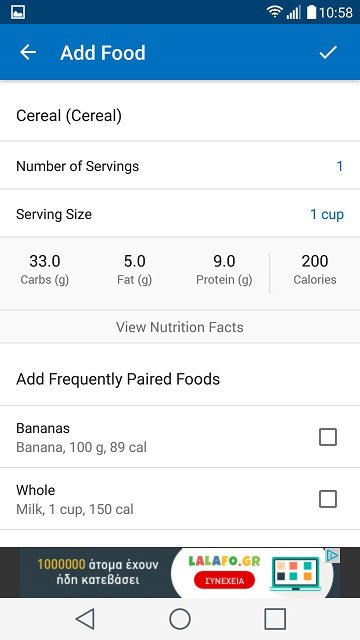
Task: Tap the Add Food header title
Action: (103, 53)
